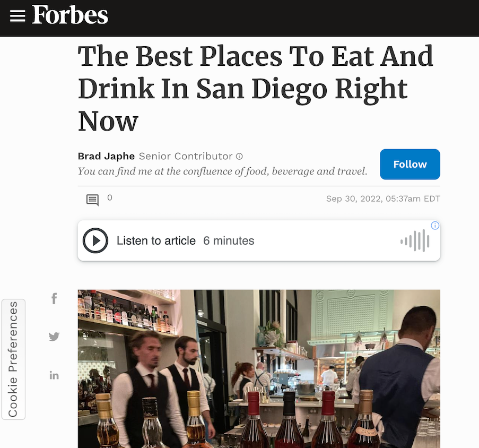This screenshot has width=479, height=448.
Task: Click the audio waveform indicator
Action: click(415, 241)
